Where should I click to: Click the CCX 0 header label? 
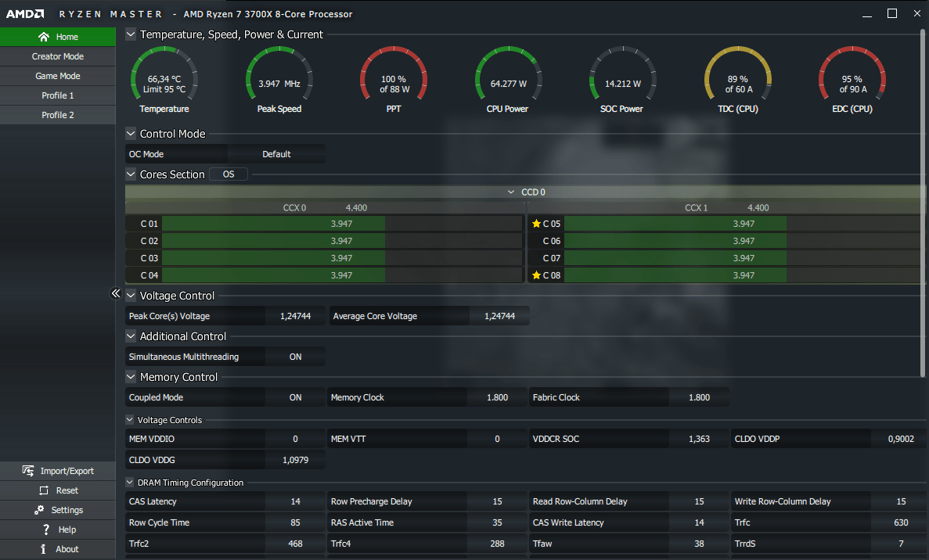click(294, 208)
